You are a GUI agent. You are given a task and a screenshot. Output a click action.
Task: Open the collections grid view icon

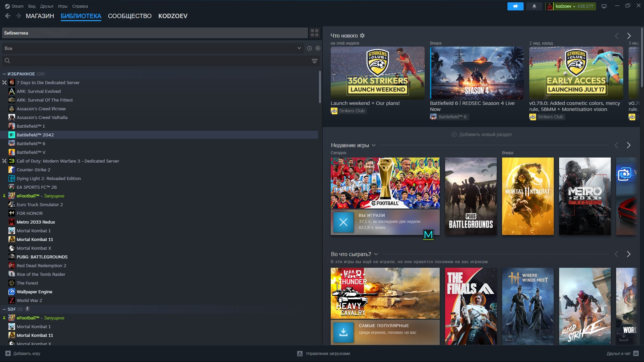click(x=315, y=33)
